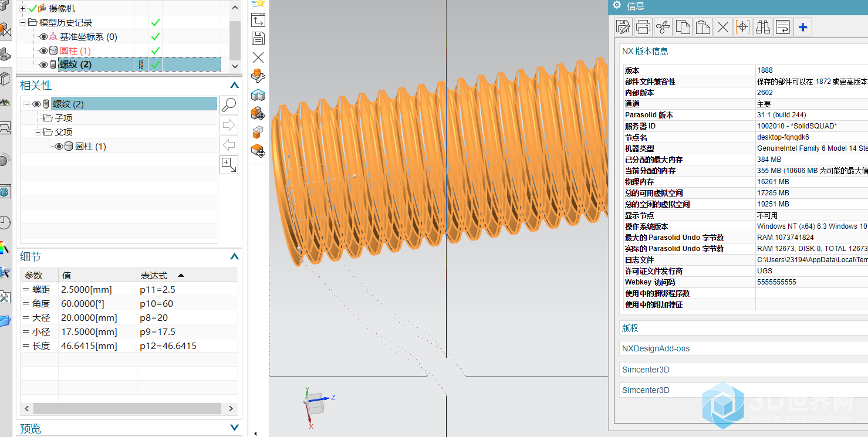The height and width of the screenshot is (437, 868).
Task: Click the green check in 基准坐标系 (0) row
Action: pyautogui.click(x=156, y=36)
